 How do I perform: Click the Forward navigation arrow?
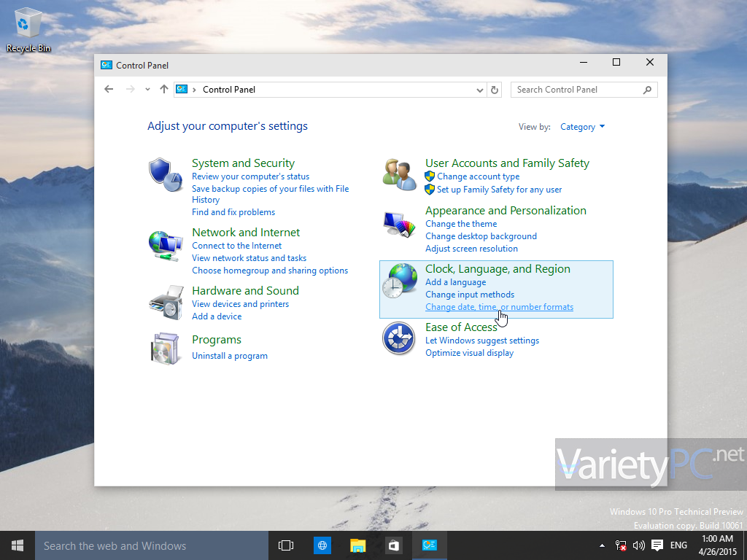130,89
